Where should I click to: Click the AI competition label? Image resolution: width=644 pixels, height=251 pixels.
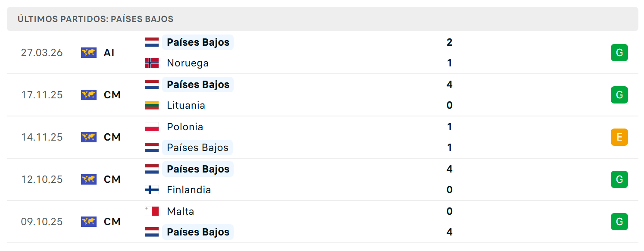tap(109, 53)
